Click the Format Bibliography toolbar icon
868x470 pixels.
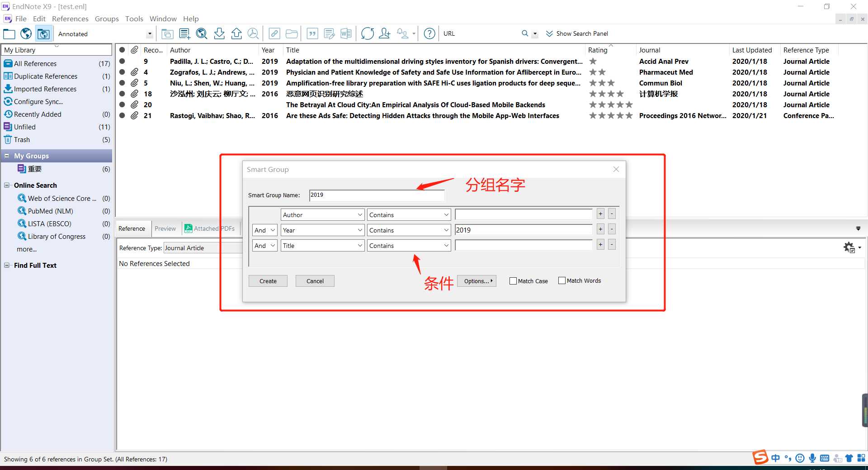[330, 34]
